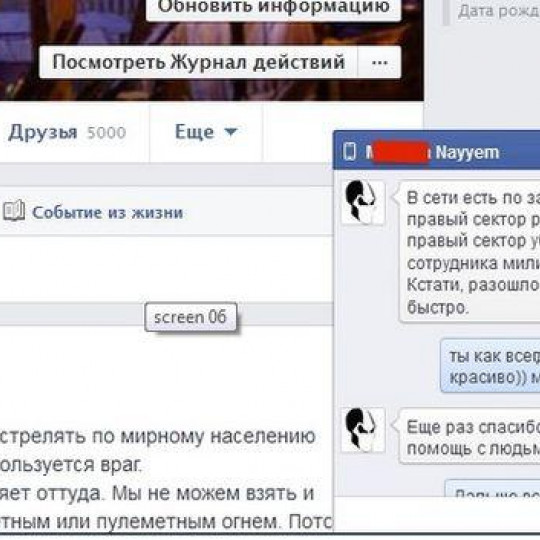Click the dropdown arrow beside 'Еще'
This screenshot has height=540, width=540.
click(230, 132)
